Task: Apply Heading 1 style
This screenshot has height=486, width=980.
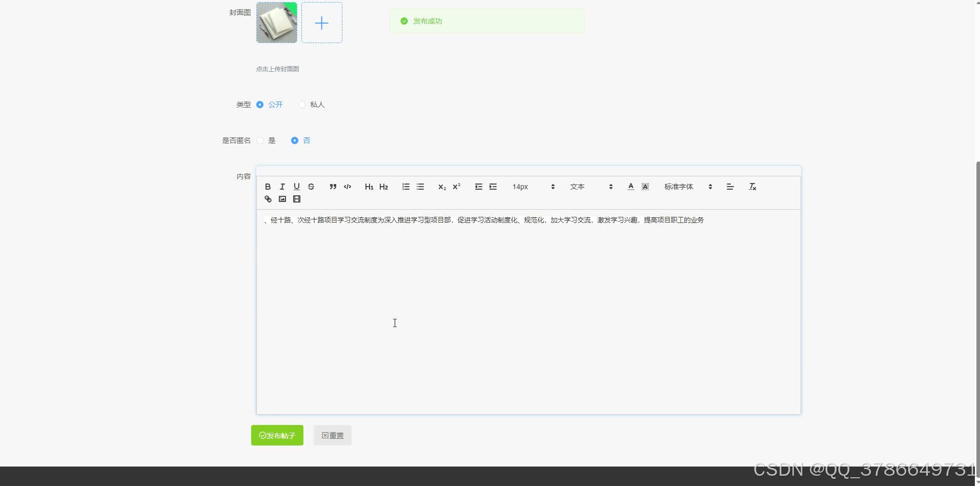Action: (x=369, y=187)
